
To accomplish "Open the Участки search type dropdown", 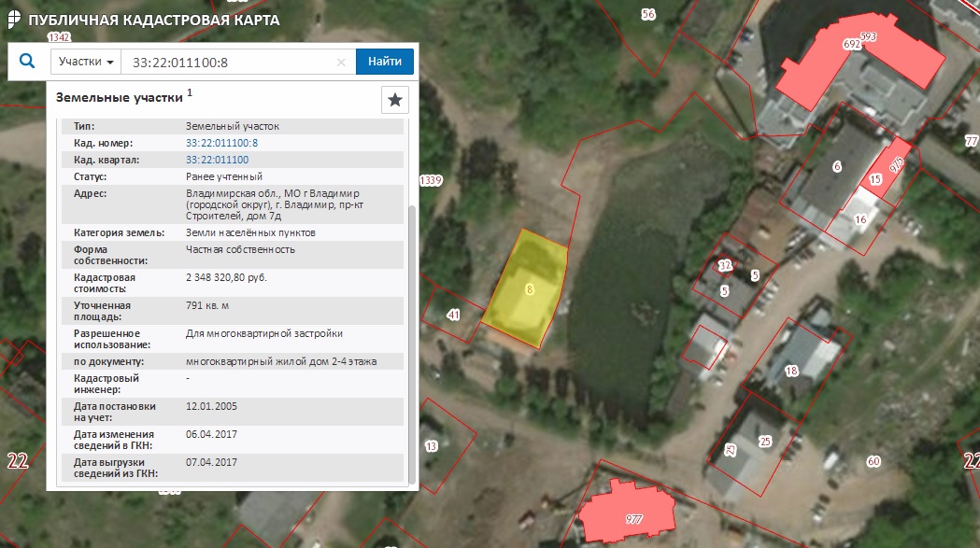I will tap(86, 63).
